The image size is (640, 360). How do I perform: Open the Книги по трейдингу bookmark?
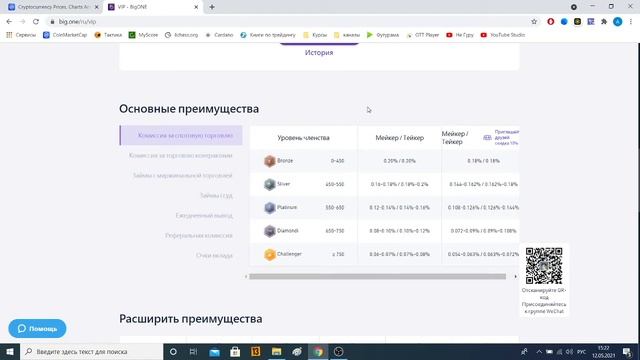(268, 35)
